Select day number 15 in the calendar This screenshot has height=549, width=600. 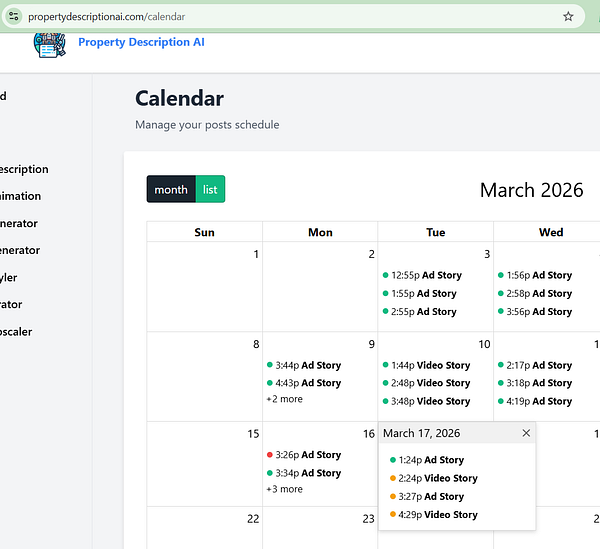(x=253, y=434)
